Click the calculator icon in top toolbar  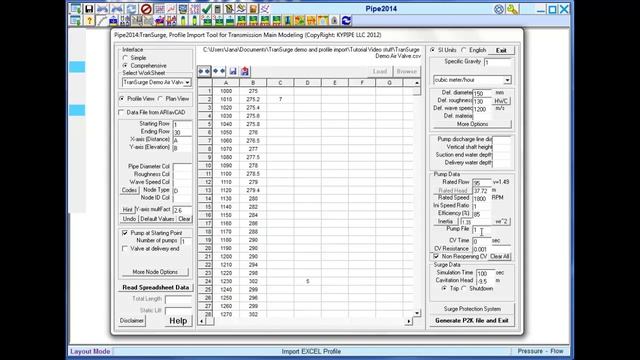(218, 9)
